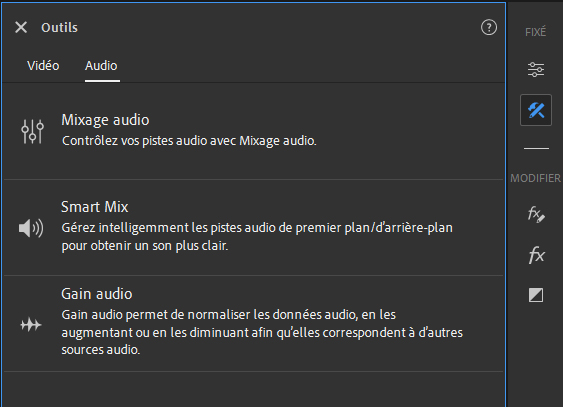Screen dimensions: 563x407
Task: Select the Audio tab
Action: click(101, 66)
